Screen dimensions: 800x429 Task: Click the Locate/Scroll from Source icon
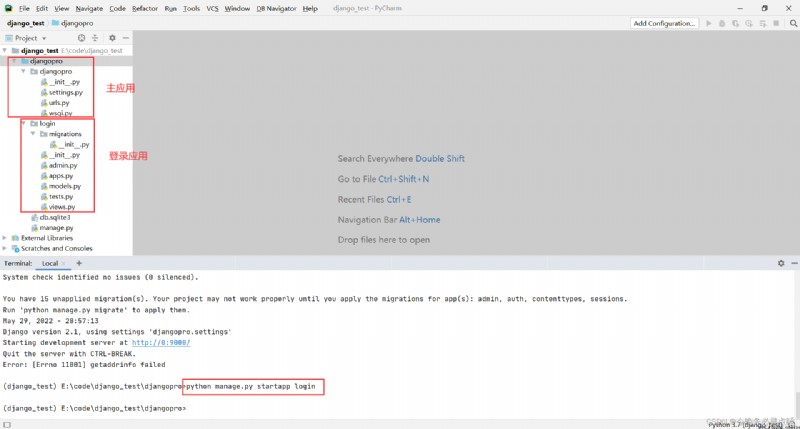tap(81, 38)
